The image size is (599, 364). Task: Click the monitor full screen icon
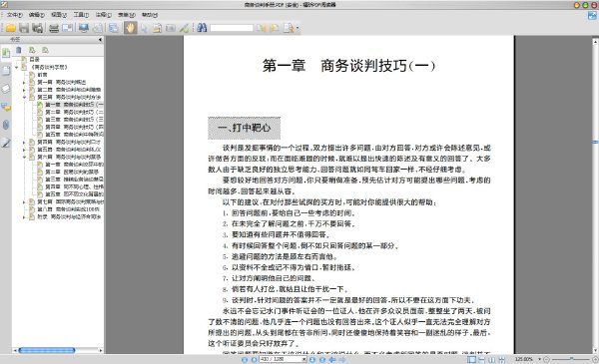coord(83,28)
